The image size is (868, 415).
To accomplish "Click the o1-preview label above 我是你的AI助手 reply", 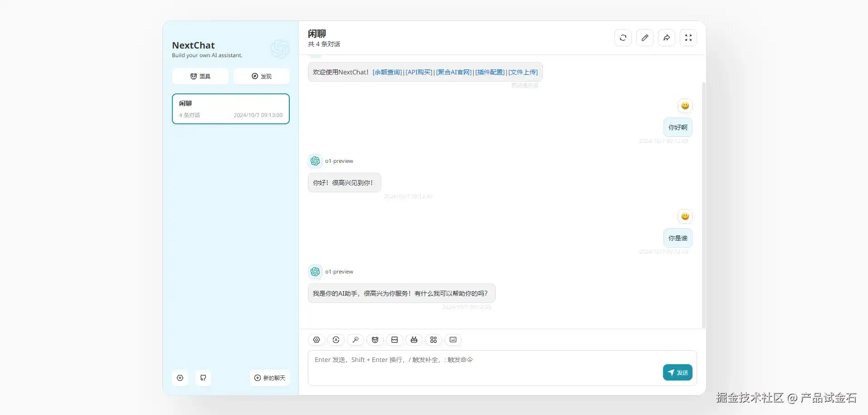I will [339, 272].
